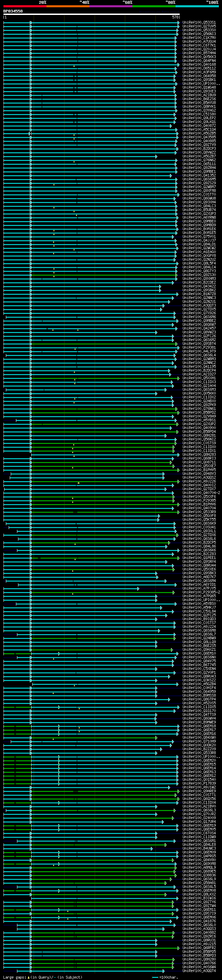Image resolution: width=222 pixels, height=980 pixels.
Task: Select the UniRef100_Q64FN4 label
Action: (199, 60)
